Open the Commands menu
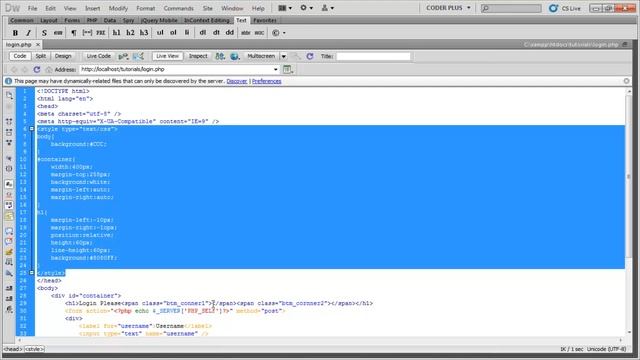 click(178, 8)
